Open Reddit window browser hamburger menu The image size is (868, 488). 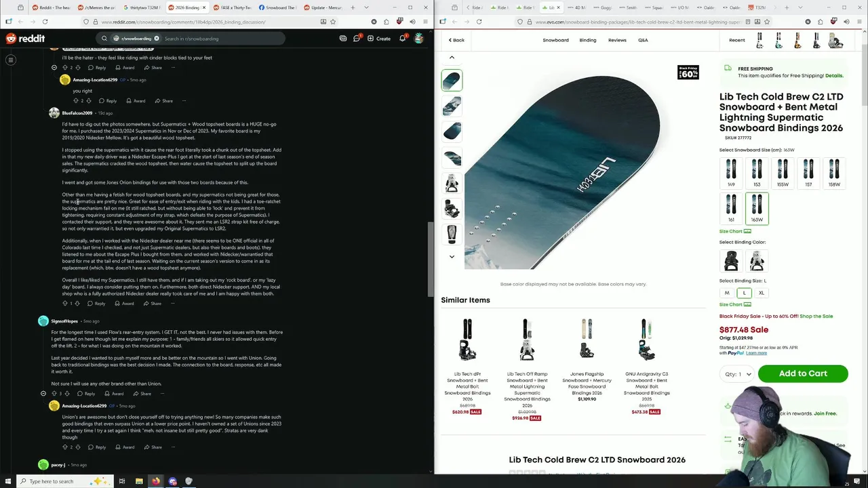(x=426, y=22)
